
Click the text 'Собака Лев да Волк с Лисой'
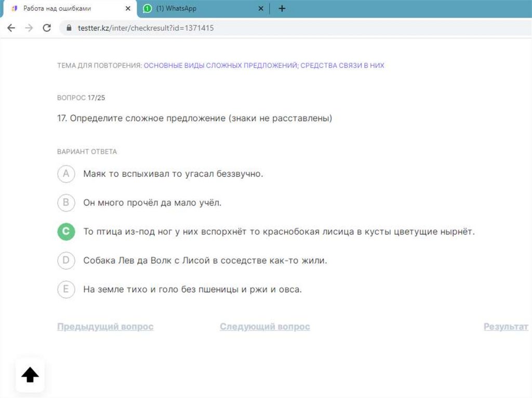click(147, 260)
